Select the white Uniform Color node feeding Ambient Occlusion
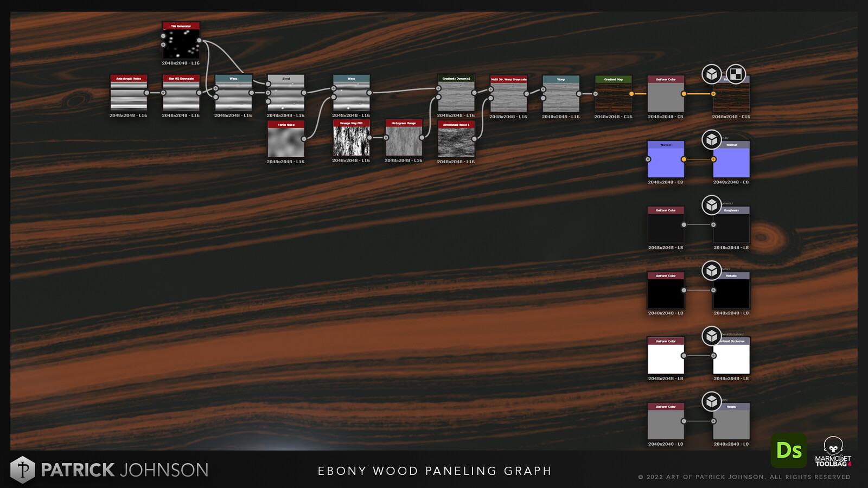868x488 pixels. pos(666,356)
